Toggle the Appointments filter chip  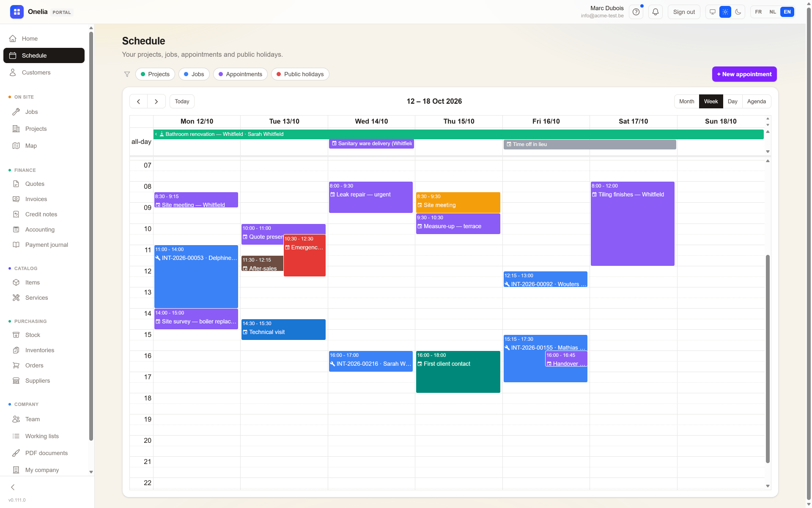[240, 74]
